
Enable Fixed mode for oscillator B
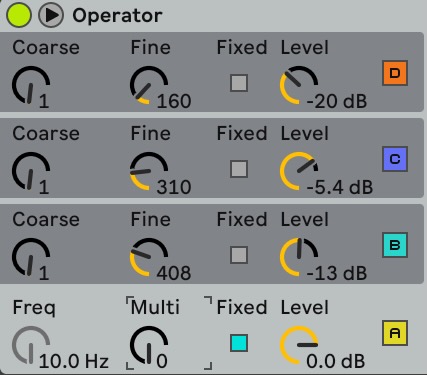[x=239, y=255]
